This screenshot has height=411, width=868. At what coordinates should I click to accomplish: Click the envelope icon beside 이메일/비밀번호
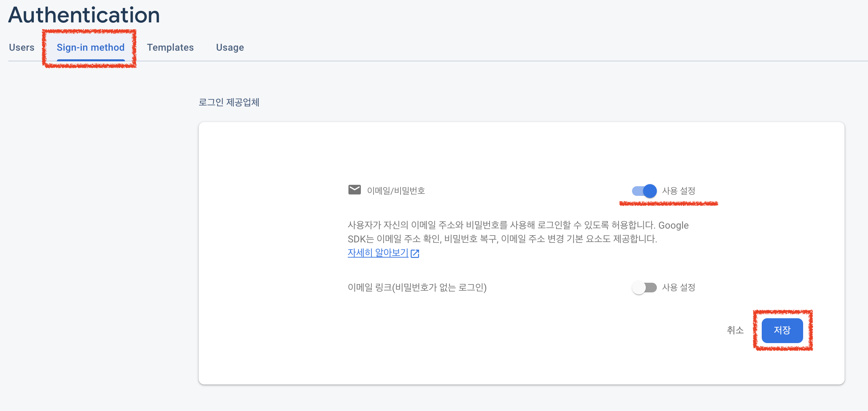point(354,190)
